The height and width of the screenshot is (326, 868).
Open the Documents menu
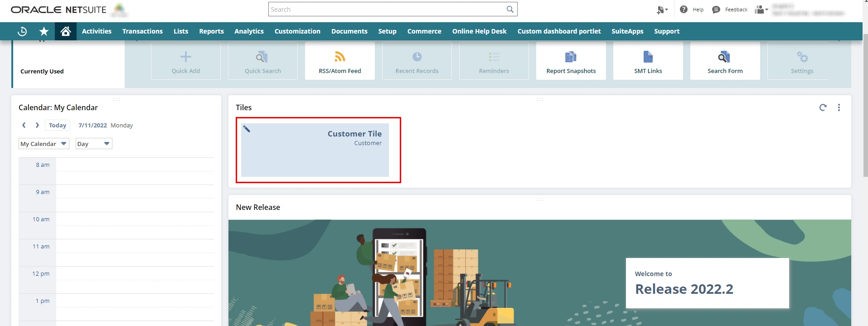349,31
